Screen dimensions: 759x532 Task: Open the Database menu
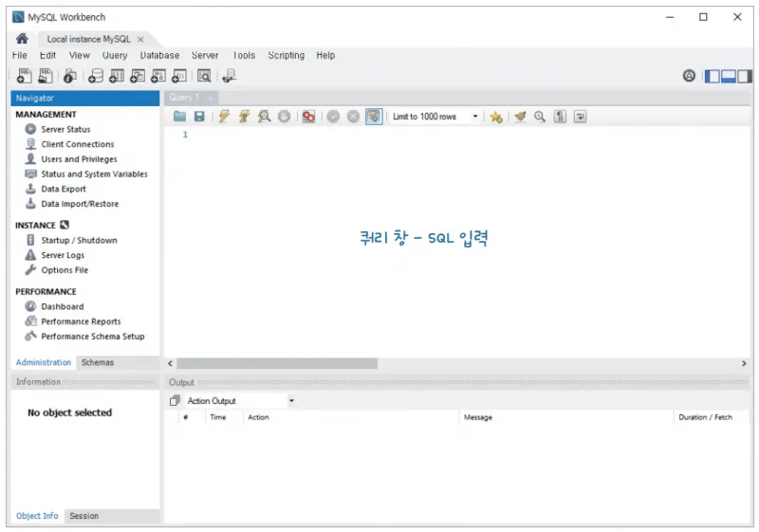click(159, 55)
